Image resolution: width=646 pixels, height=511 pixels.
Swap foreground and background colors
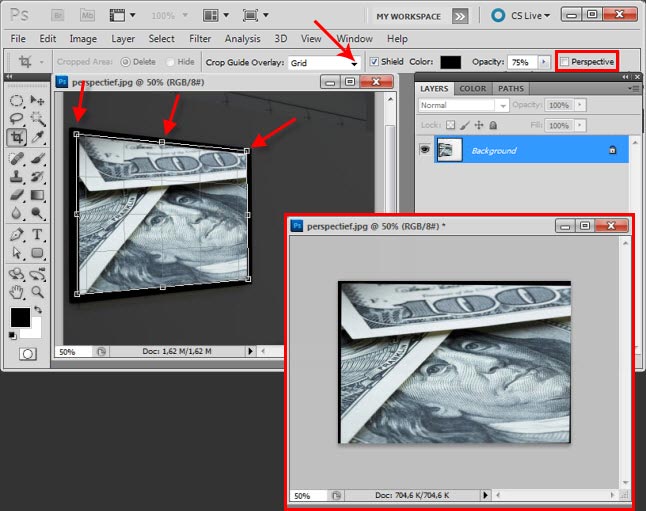pos(38,309)
